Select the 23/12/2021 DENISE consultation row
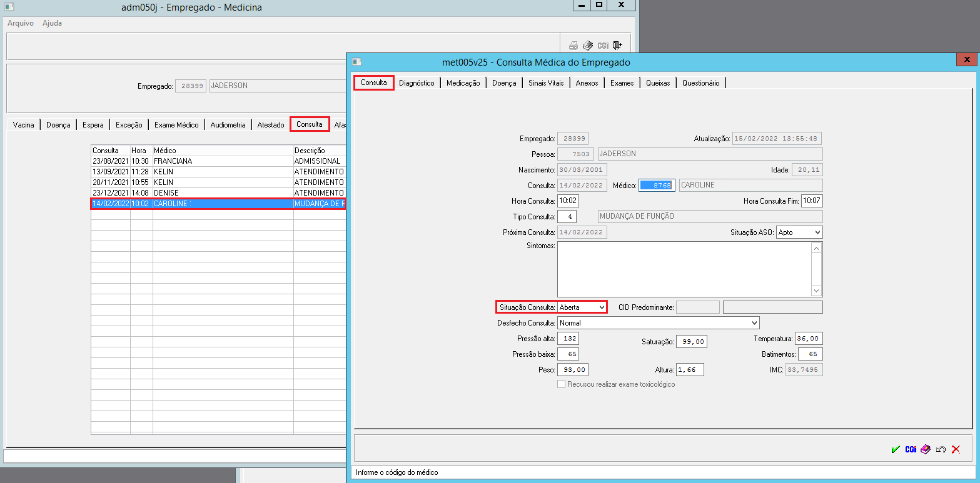 click(218, 192)
